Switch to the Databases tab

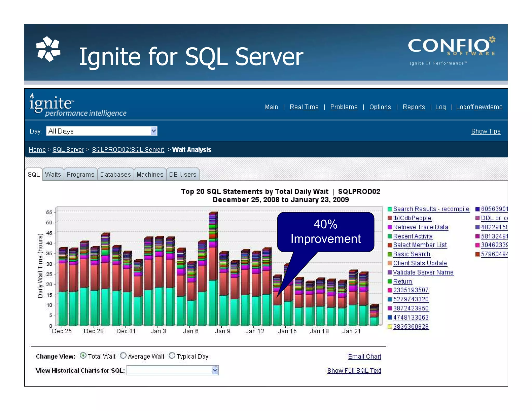pyautogui.click(x=116, y=174)
